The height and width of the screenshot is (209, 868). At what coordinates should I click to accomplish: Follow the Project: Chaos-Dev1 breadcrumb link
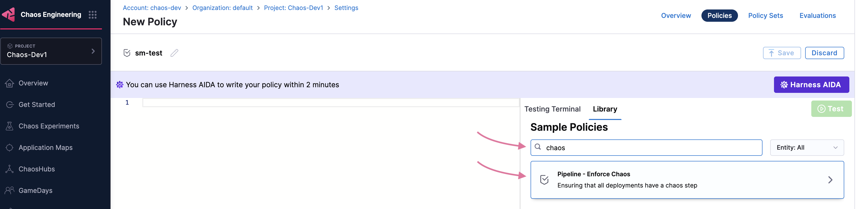(293, 8)
